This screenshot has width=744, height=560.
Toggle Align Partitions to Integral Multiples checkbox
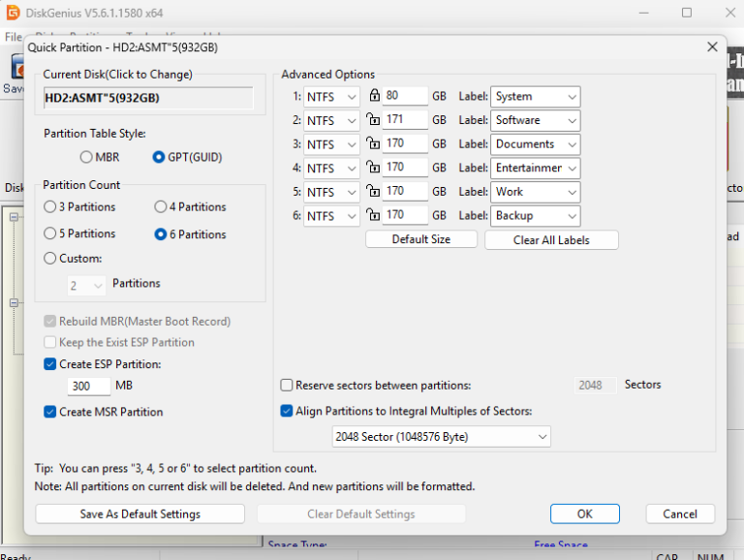(x=286, y=411)
